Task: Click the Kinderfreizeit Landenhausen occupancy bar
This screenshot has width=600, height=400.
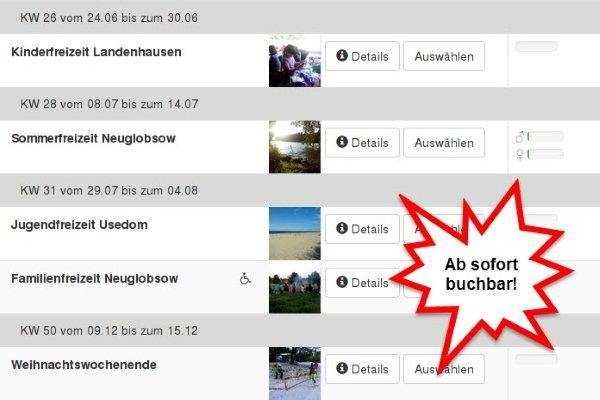Action: pyautogui.click(x=536, y=47)
